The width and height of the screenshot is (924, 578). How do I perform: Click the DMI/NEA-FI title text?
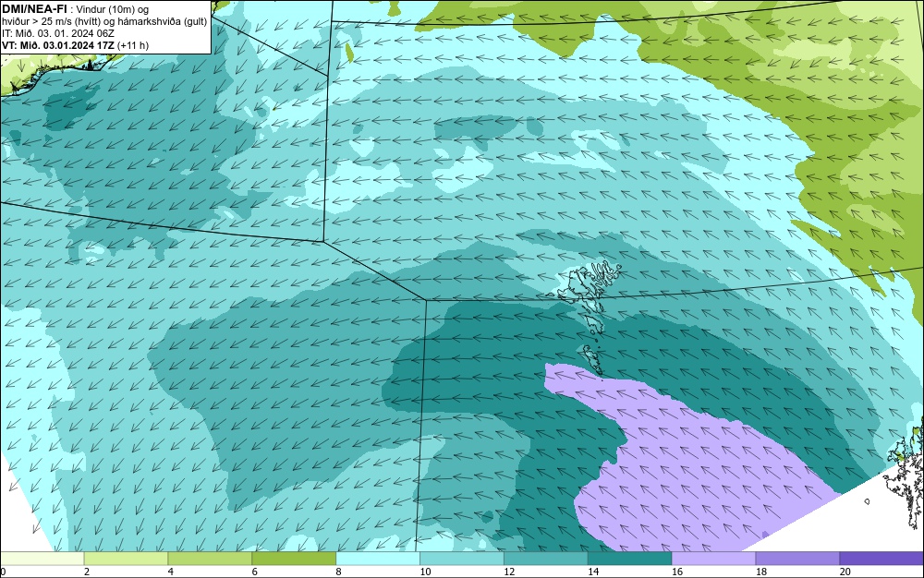(35, 9)
